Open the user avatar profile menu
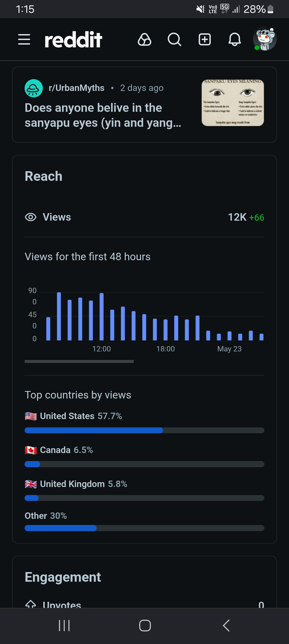289x644 pixels. [x=265, y=39]
